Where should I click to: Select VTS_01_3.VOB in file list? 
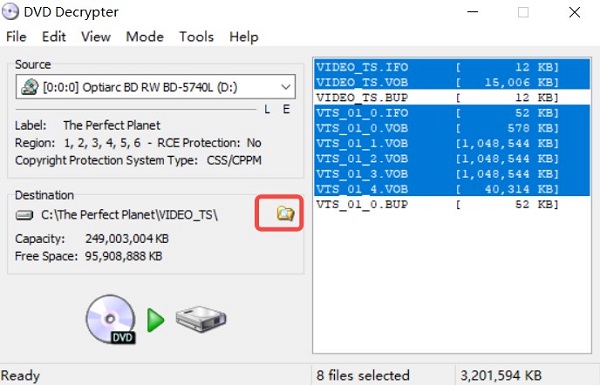pyautogui.click(x=452, y=174)
